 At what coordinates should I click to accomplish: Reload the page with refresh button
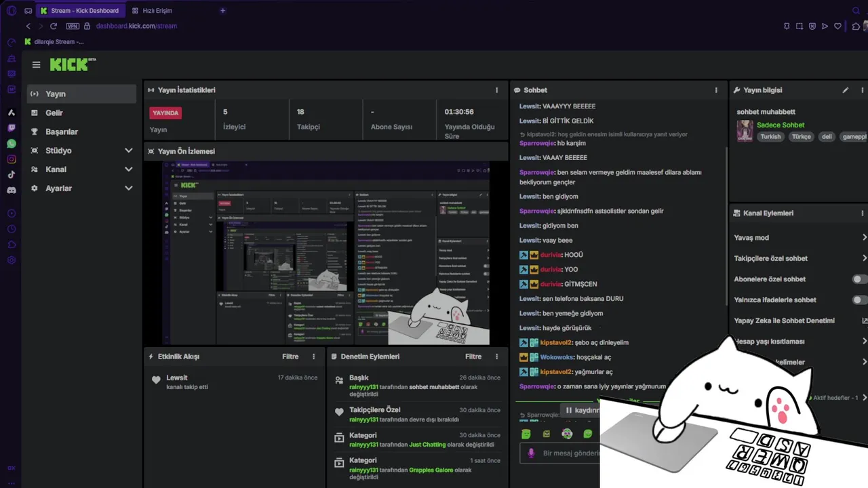pyautogui.click(x=54, y=26)
